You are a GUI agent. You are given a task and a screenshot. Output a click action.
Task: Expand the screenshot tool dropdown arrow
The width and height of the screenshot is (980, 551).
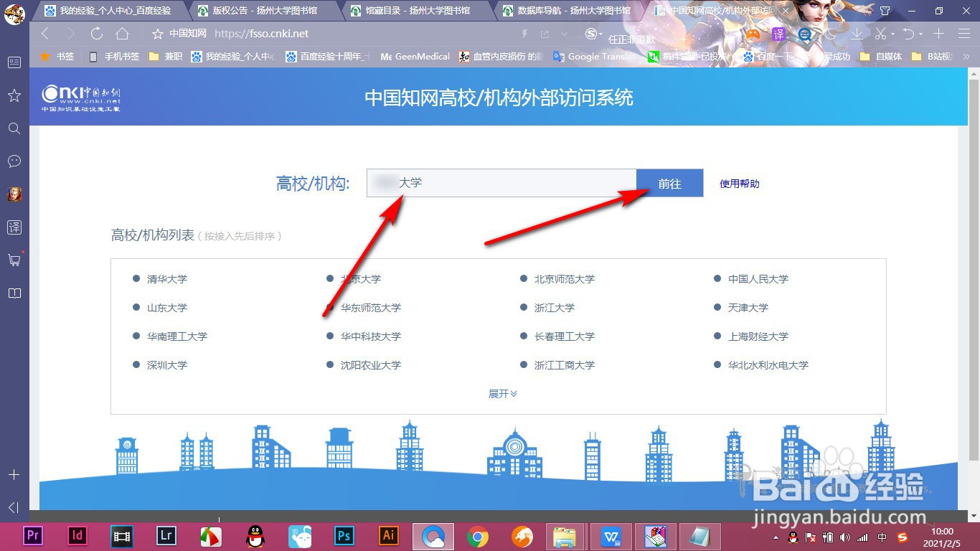(892, 34)
